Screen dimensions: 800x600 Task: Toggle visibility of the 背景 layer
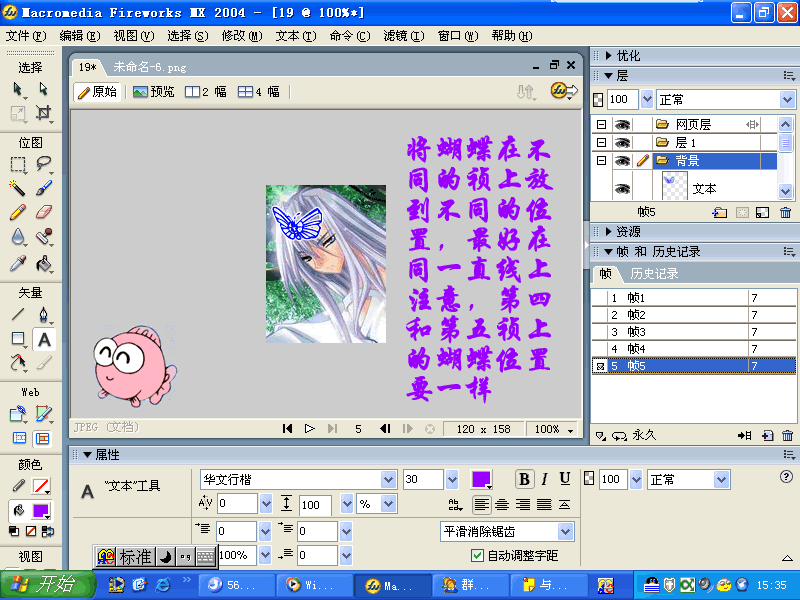pos(622,161)
